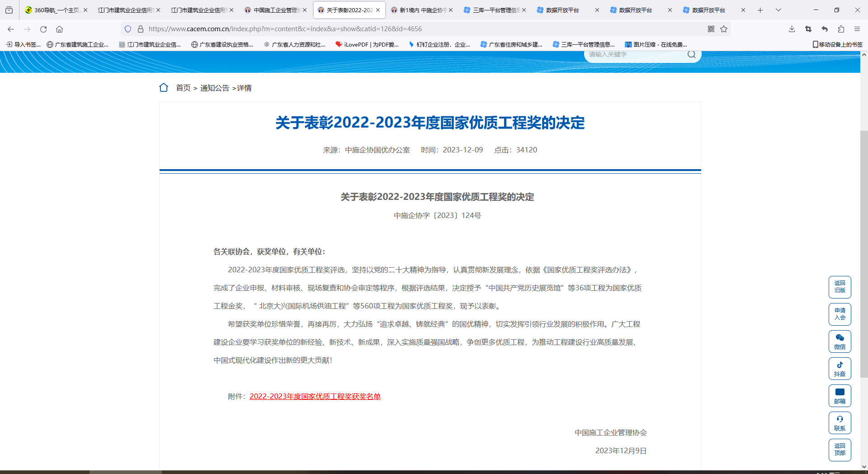This screenshot has width=868, height=474.
Task: Click the tab manager icon at top left
Action: [9, 10]
